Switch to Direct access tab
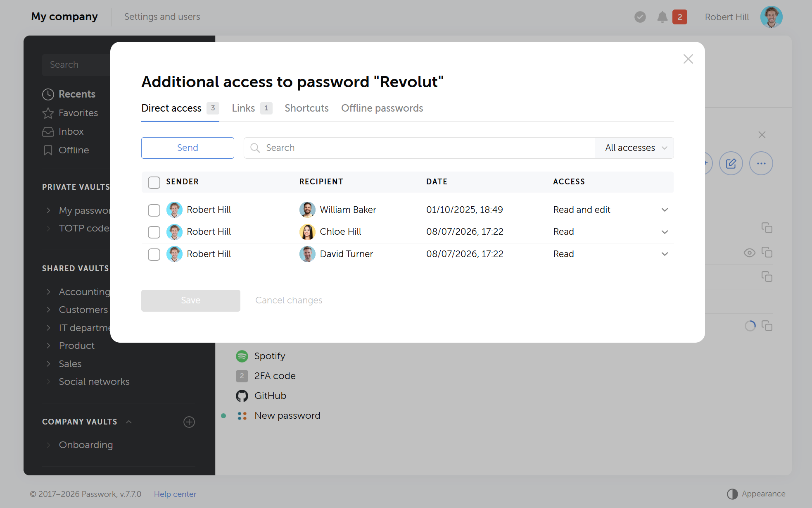Viewport: 812px width, 508px height. pos(180,108)
